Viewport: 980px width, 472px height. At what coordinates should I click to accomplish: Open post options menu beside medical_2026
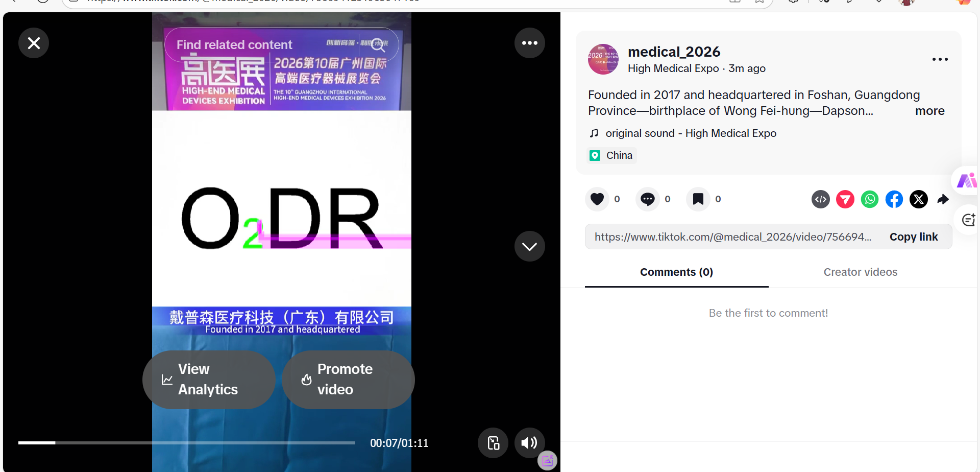click(x=940, y=59)
